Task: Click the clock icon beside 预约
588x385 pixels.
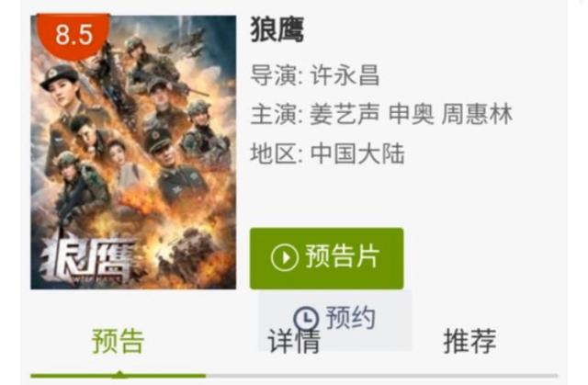Action: point(306,319)
